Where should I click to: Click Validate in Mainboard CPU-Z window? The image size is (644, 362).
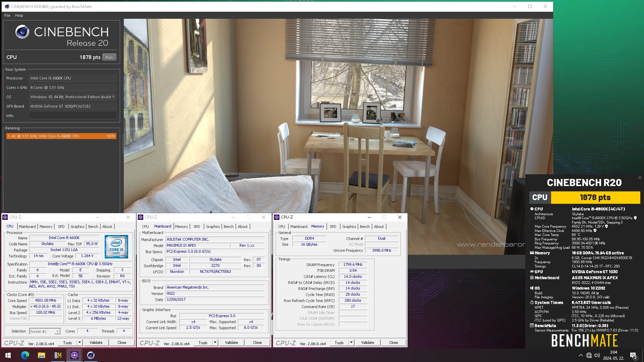click(x=231, y=343)
